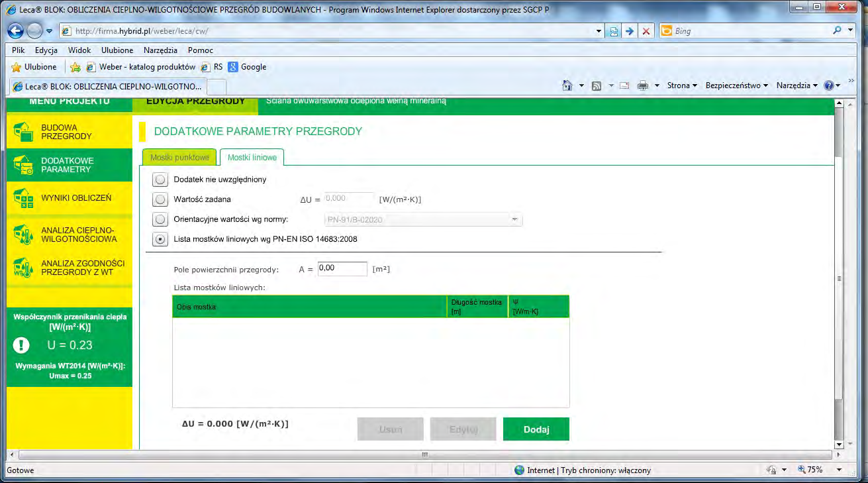Click in the Bing search text box
The image size is (868, 483).
click(x=752, y=30)
